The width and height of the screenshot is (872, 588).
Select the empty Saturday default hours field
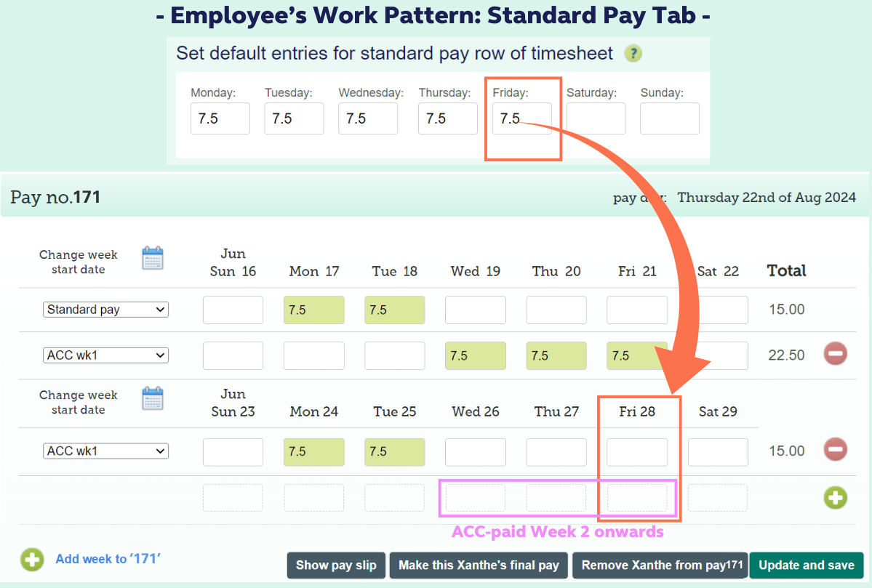coord(596,118)
